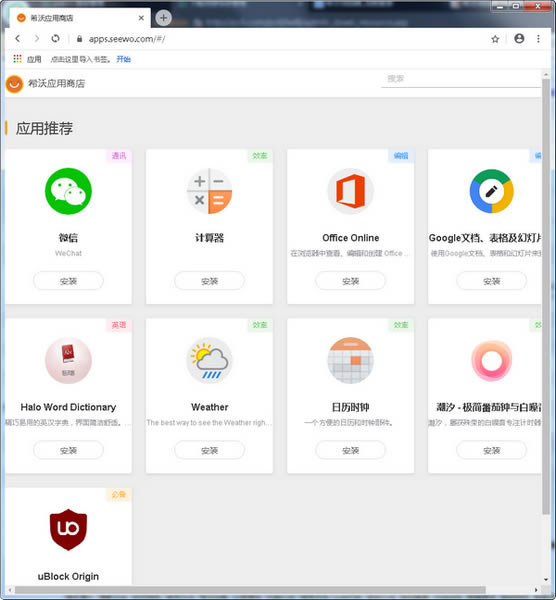This screenshot has height=600, width=556.
Task: Select the Weather cloud icon
Action: (x=209, y=360)
